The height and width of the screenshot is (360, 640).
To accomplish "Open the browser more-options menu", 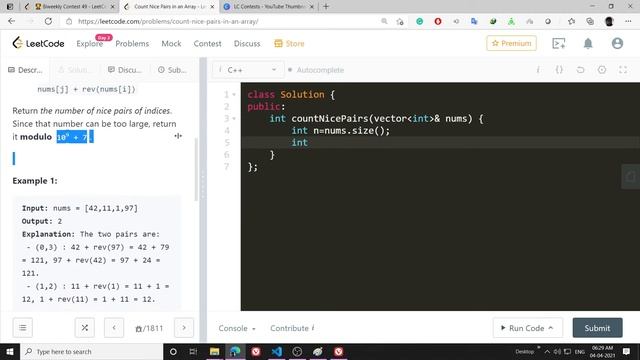I will pyautogui.click(x=628, y=21).
